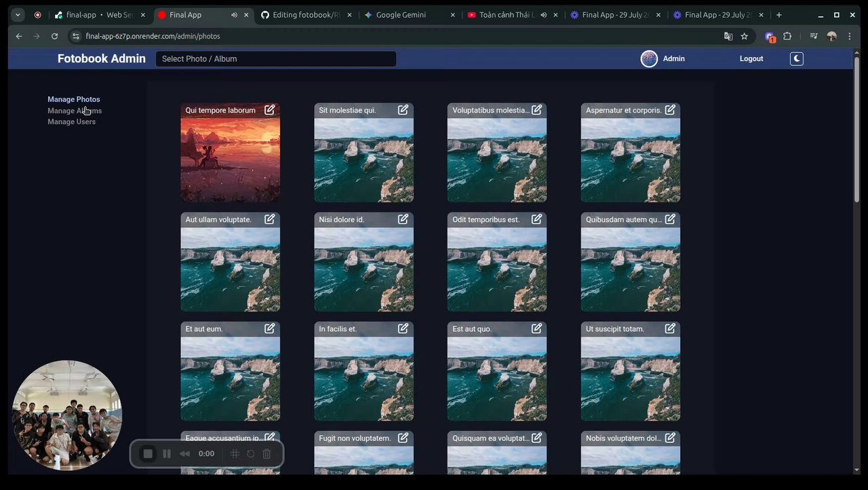This screenshot has height=490, width=868.
Task: Click the 'Aut ullam voluptate.' title text
Action: tap(218, 220)
